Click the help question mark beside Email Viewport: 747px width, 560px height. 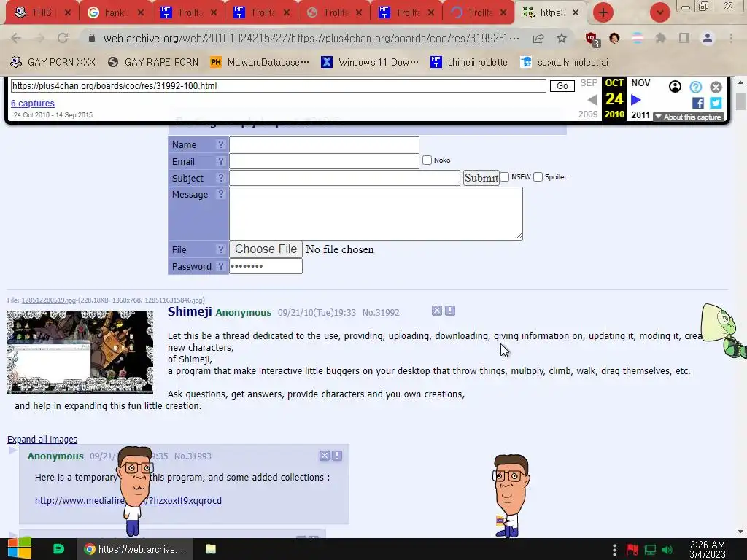tap(220, 161)
